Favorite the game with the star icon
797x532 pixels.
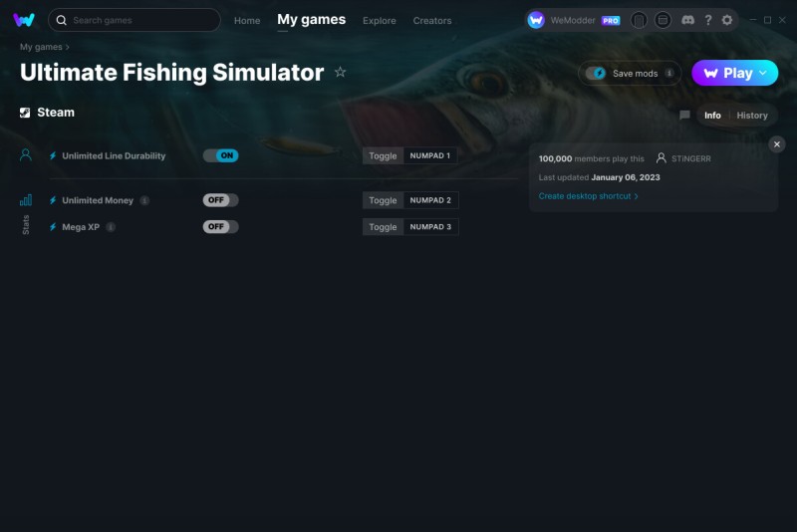[340, 72]
